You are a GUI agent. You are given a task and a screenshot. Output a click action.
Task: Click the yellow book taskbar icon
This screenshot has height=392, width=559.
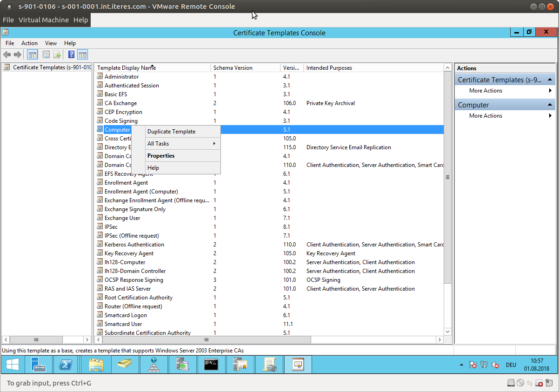pos(125,365)
